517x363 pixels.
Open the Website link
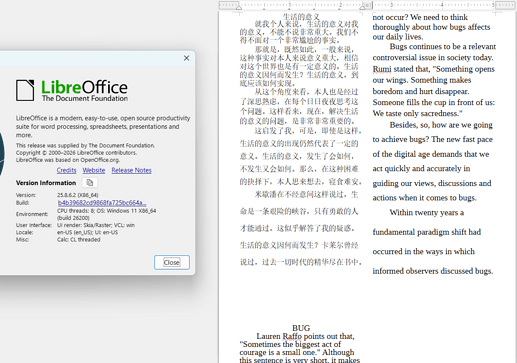[94, 170]
